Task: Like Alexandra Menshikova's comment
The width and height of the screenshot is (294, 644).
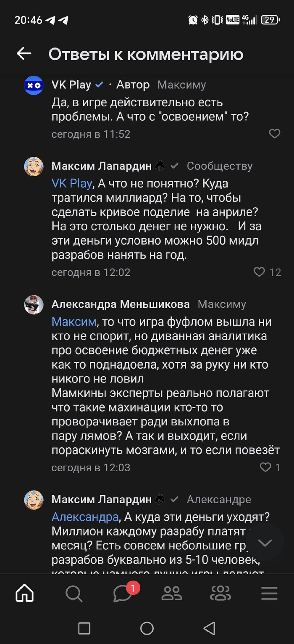Action: click(265, 467)
